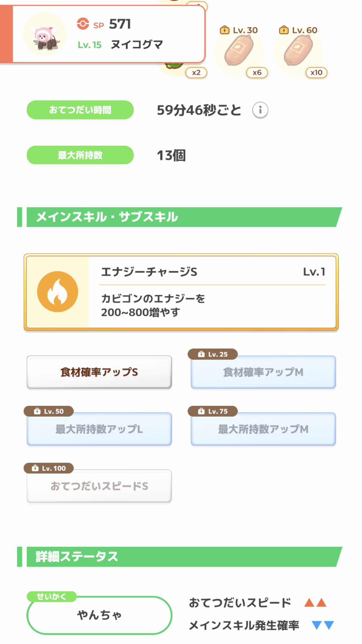
Task: Tap the おてつだい時間 green label
Action: point(80,110)
